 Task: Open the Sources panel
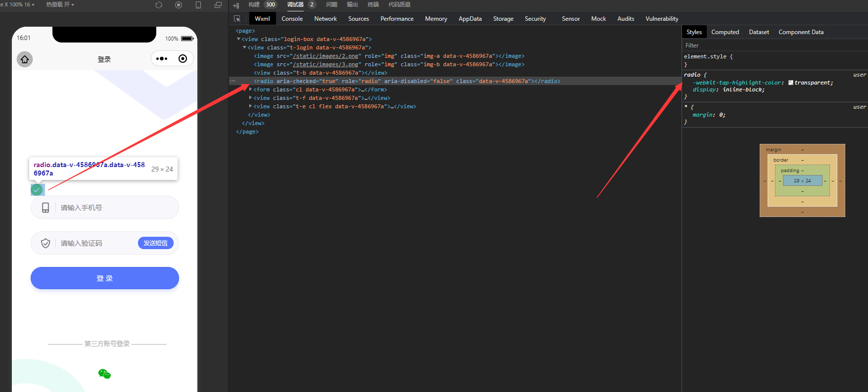359,19
